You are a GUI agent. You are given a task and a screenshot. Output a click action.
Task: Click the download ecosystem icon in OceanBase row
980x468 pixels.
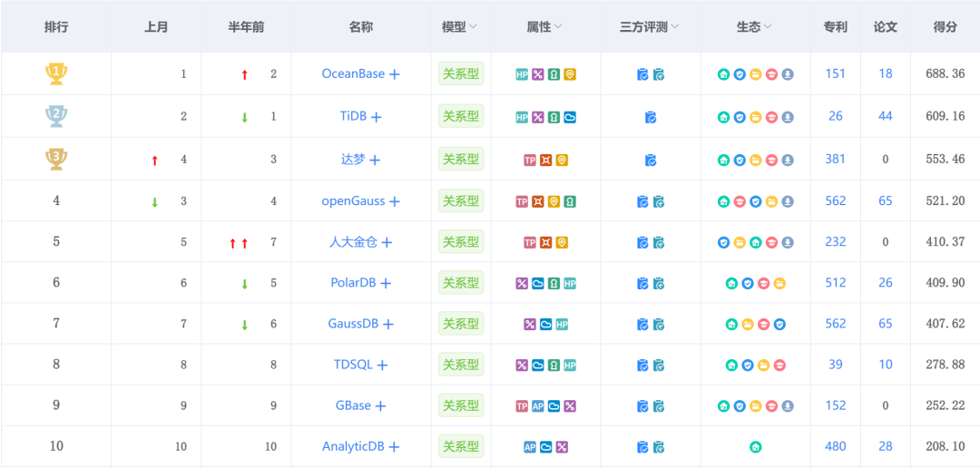point(788,74)
